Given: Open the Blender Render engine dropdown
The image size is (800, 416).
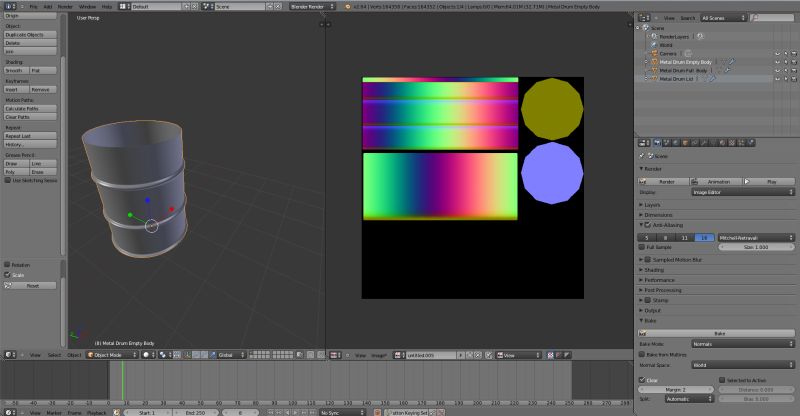Looking at the screenshot, I should (x=312, y=7).
